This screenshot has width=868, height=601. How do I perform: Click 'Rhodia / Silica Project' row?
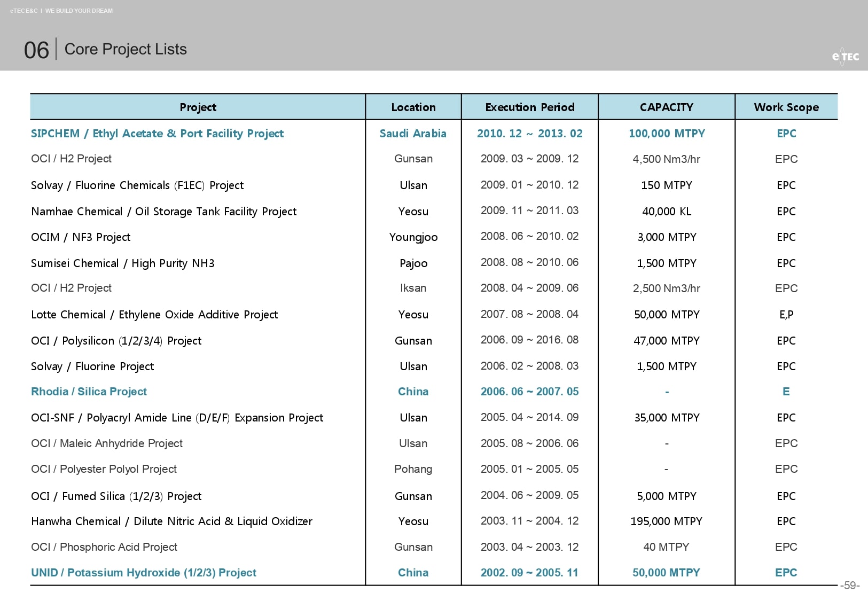89,392
